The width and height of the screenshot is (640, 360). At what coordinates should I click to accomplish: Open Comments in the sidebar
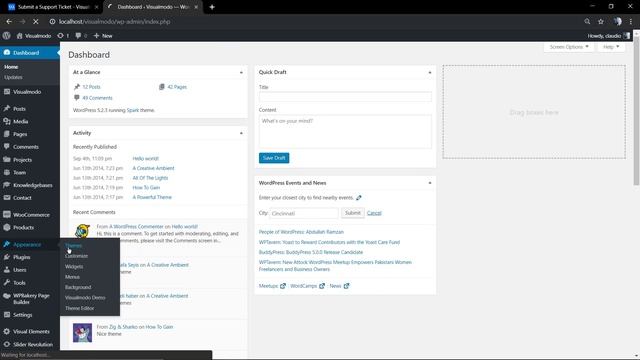point(26,147)
